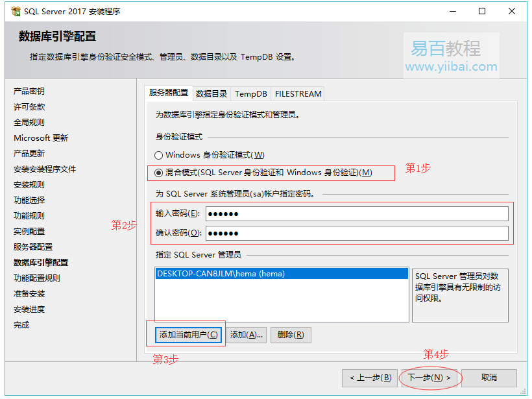Screen dimensions: 532x399
Task: Click 功能选择 step in sidebar
Action: [x=29, y=200]
